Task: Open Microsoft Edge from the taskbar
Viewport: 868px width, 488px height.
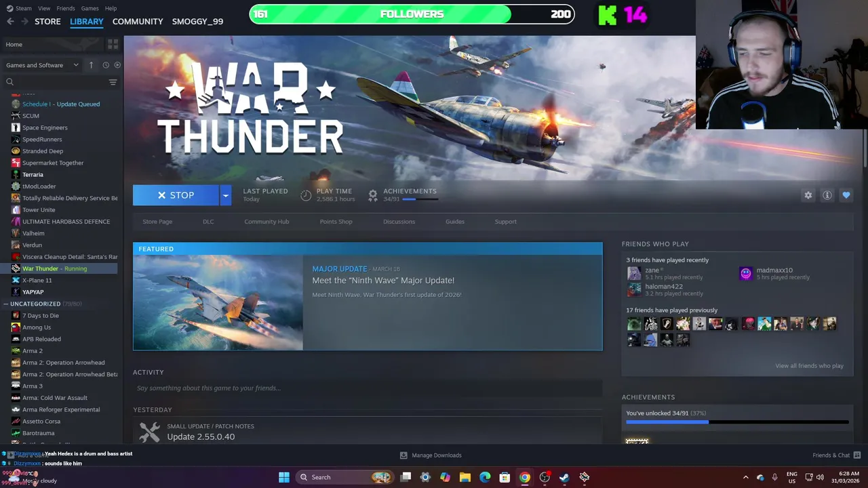Action: click(485, 477)
